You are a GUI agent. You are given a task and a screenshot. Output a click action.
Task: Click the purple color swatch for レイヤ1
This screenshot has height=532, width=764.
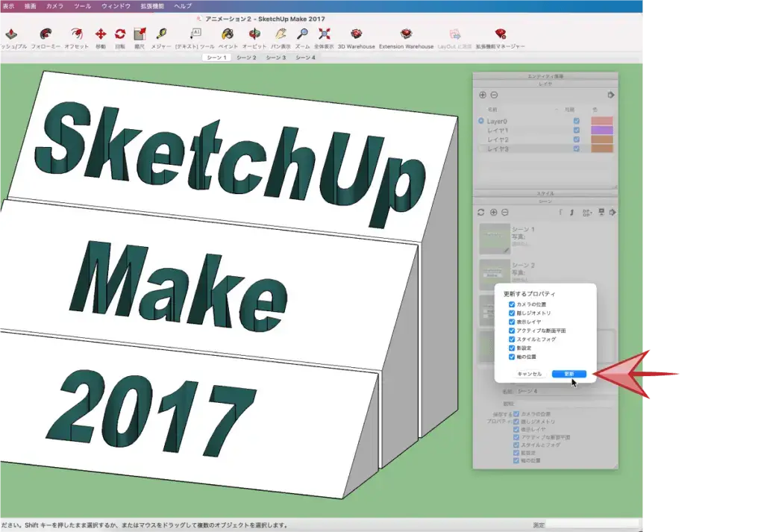pos(601,131)
